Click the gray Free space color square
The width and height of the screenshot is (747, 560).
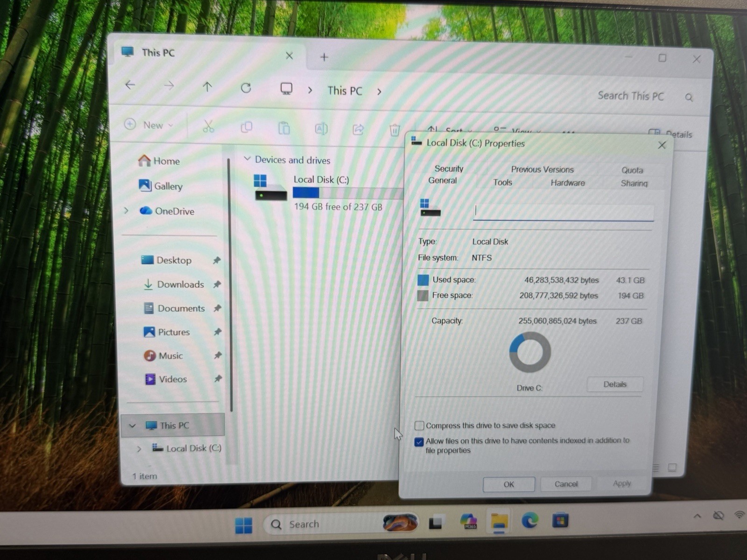423,295
